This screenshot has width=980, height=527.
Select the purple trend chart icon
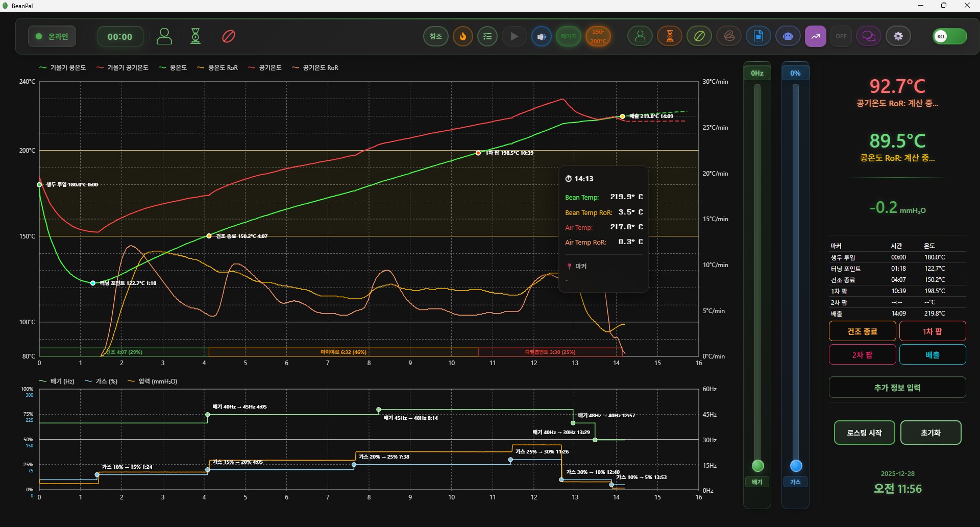click(x=816, y=36)
